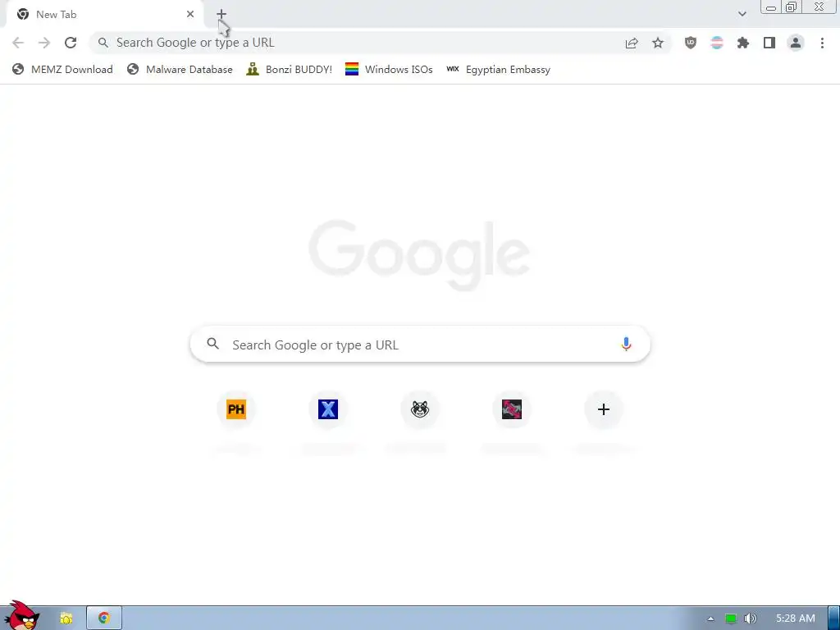This screenshot has height=630, width=840.
Task: Bookmark this tab with the star icon
Action: click(658, 43)
